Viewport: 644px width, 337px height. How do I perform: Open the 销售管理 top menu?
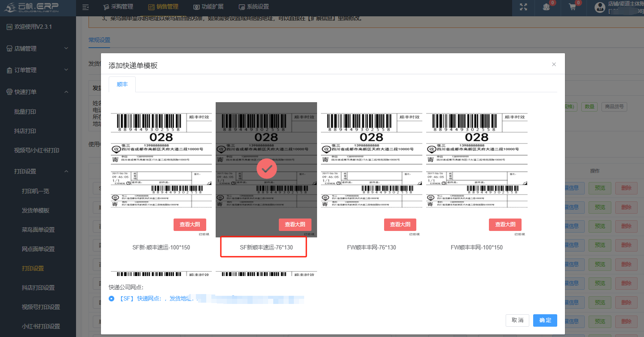point(163,7)
